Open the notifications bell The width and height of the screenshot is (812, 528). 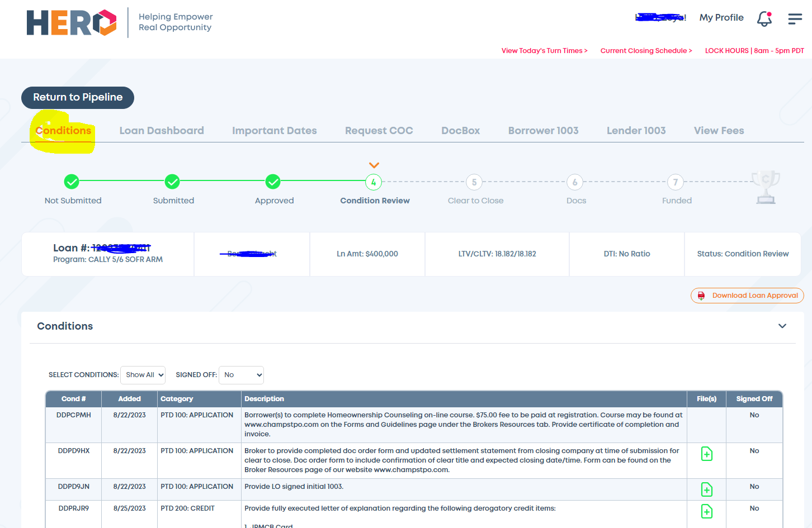764,18
